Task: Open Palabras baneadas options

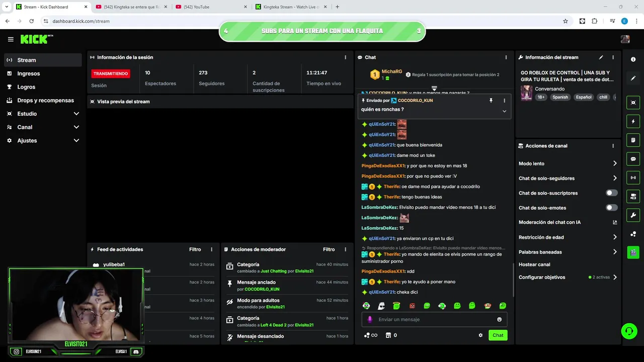Action: [x=568, y=252]
